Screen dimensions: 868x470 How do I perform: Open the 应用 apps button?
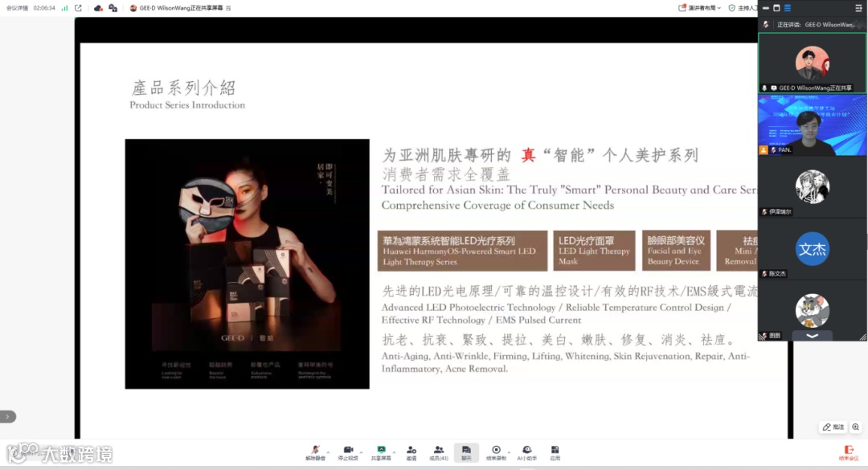tap(555, 453)
